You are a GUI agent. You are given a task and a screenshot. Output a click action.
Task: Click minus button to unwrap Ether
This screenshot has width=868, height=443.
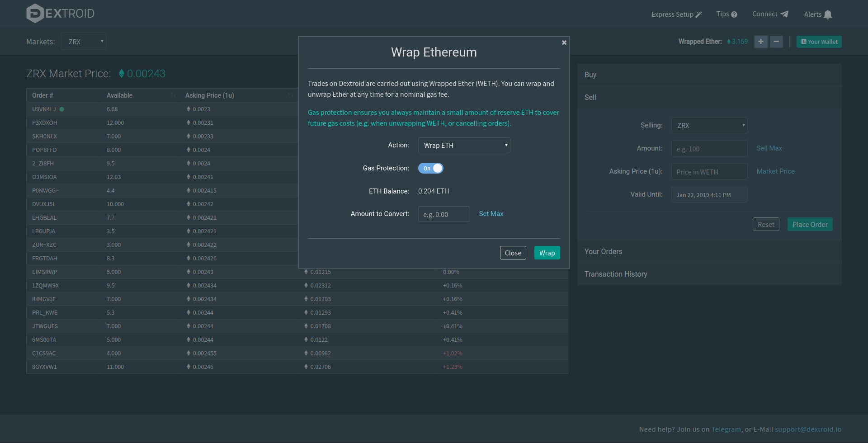[776, 42]
